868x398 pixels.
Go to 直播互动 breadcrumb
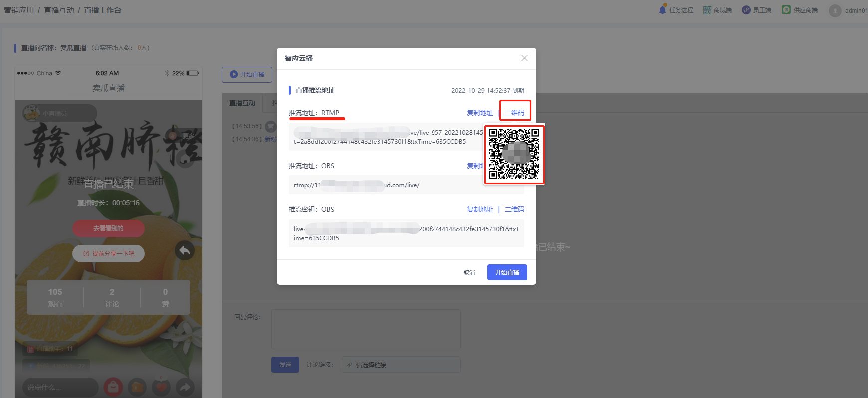59,10
